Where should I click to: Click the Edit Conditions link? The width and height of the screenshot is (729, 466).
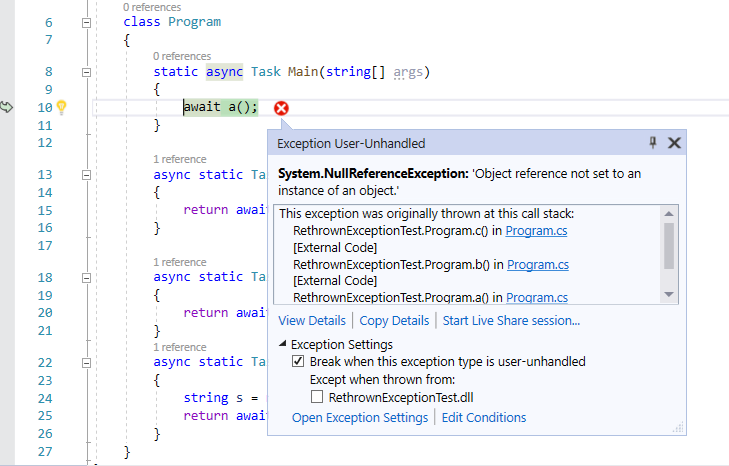click(484, 417)
